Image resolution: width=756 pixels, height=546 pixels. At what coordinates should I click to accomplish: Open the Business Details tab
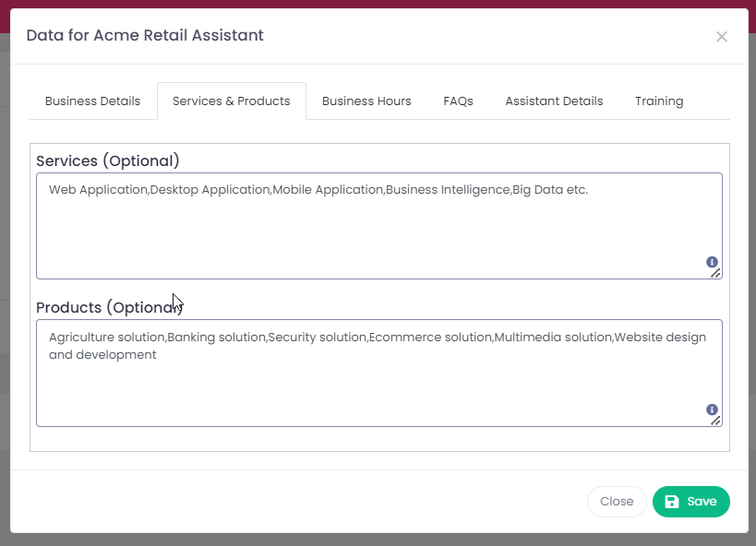point(92,101)
